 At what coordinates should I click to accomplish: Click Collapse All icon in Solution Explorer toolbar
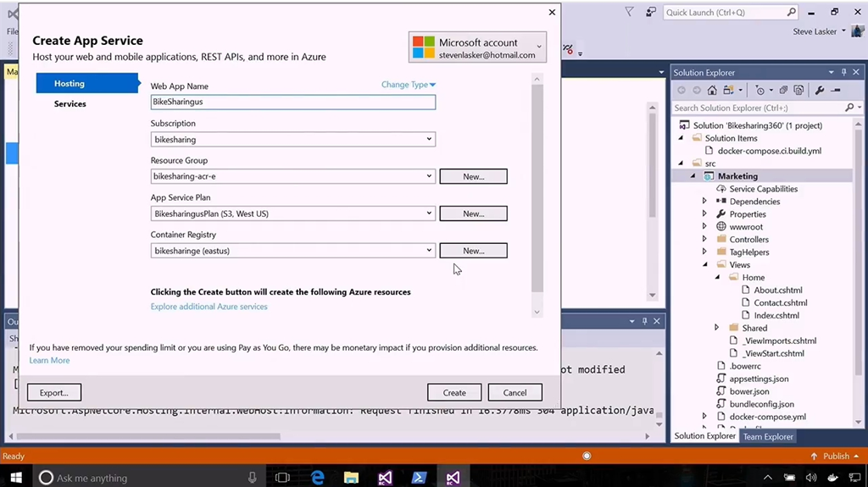coord(785,91)
